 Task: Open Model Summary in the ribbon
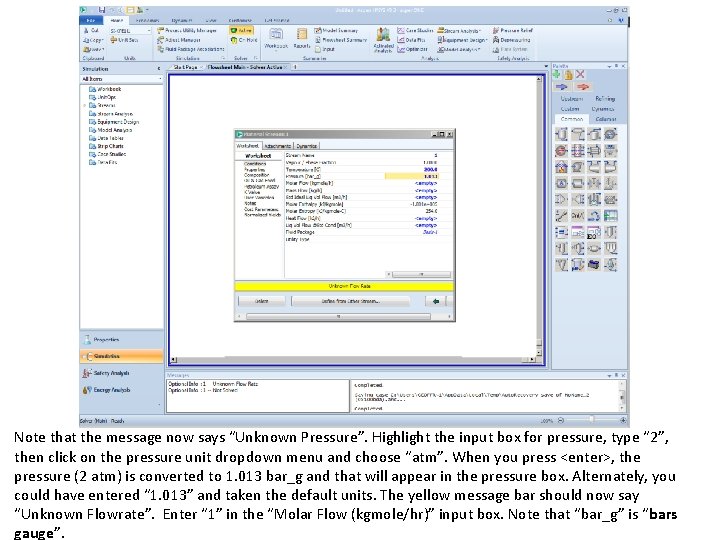336,30
